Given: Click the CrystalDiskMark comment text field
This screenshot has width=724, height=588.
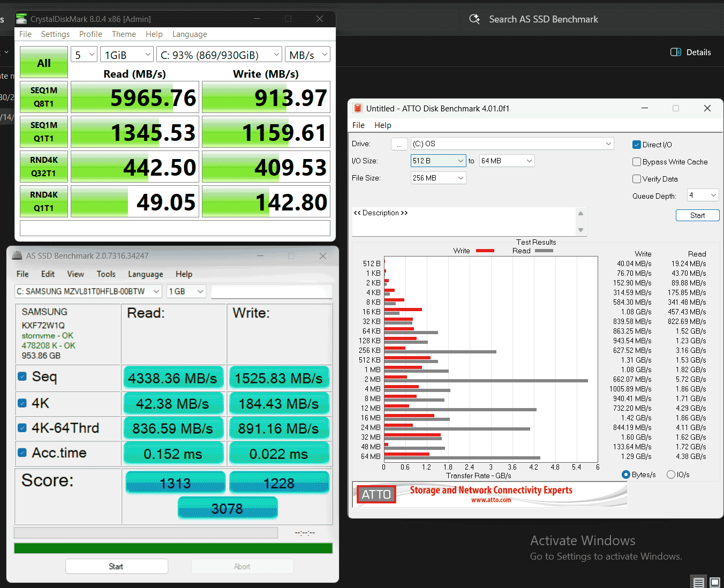Looking at the screenshot, I should coord(175,228).
